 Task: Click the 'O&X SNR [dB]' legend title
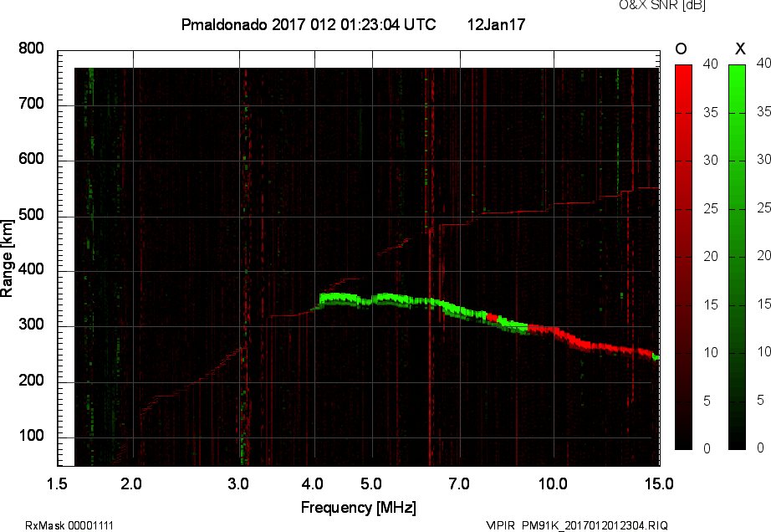pos(661,7)
